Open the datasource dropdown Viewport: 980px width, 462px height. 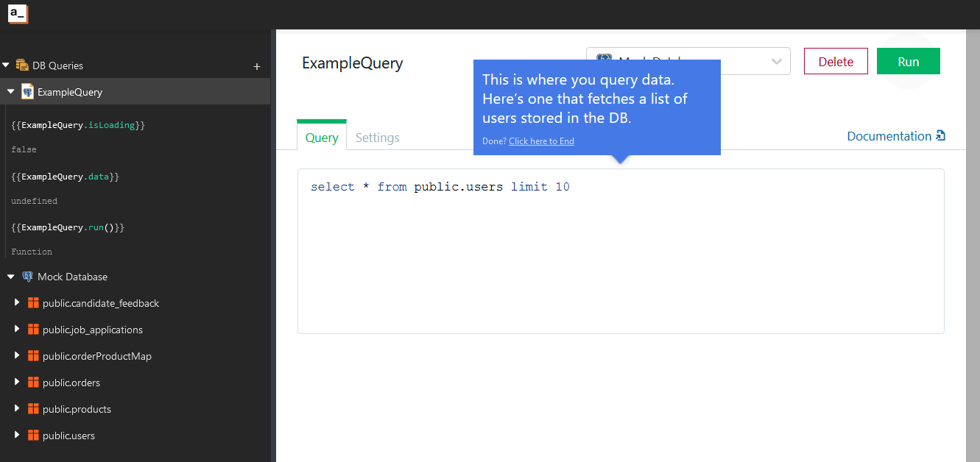(x=776, y=62)
